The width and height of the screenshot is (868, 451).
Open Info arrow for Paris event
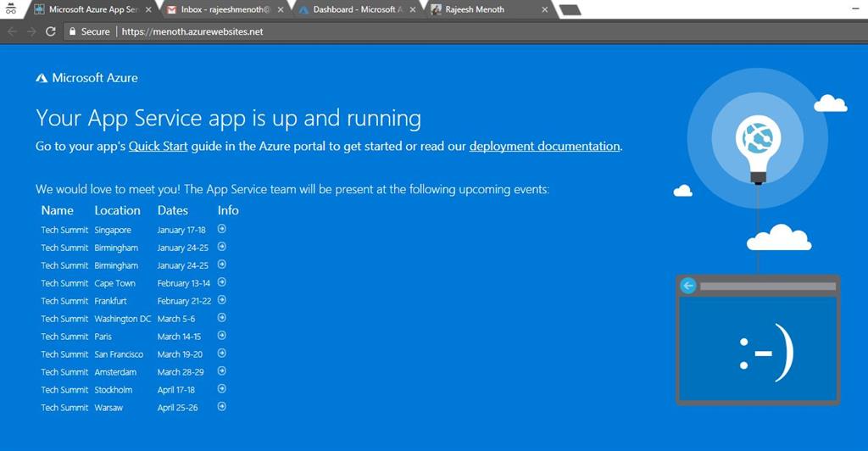point(222,336)
